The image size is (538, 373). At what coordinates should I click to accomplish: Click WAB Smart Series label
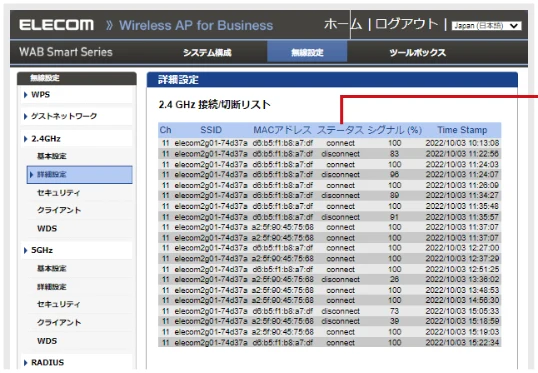click(66, 52)
